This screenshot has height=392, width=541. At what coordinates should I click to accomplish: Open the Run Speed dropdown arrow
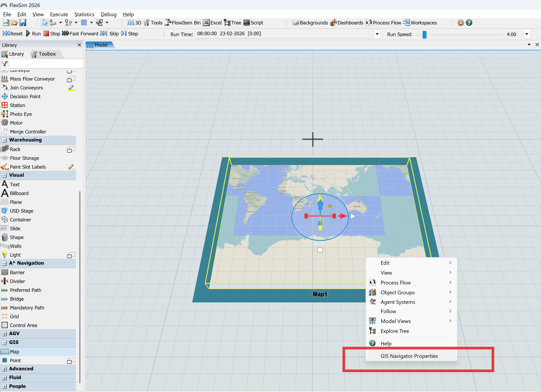tap(526, 34)
